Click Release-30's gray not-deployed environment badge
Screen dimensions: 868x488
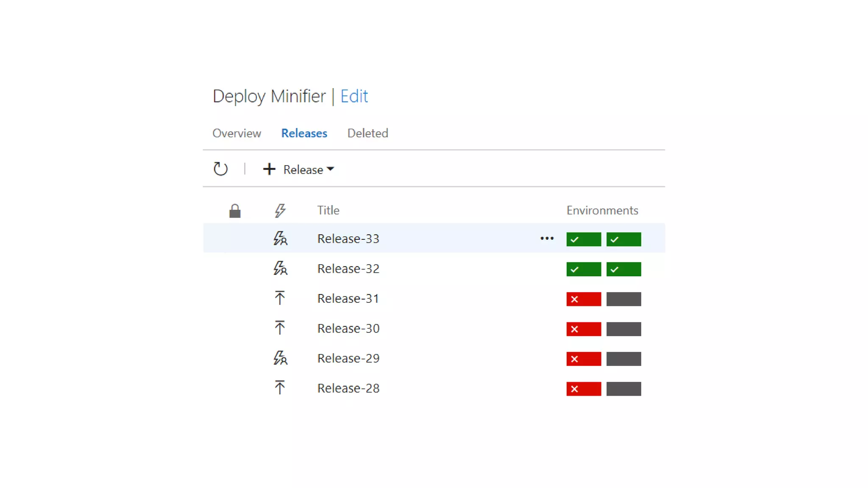[623, 329]
